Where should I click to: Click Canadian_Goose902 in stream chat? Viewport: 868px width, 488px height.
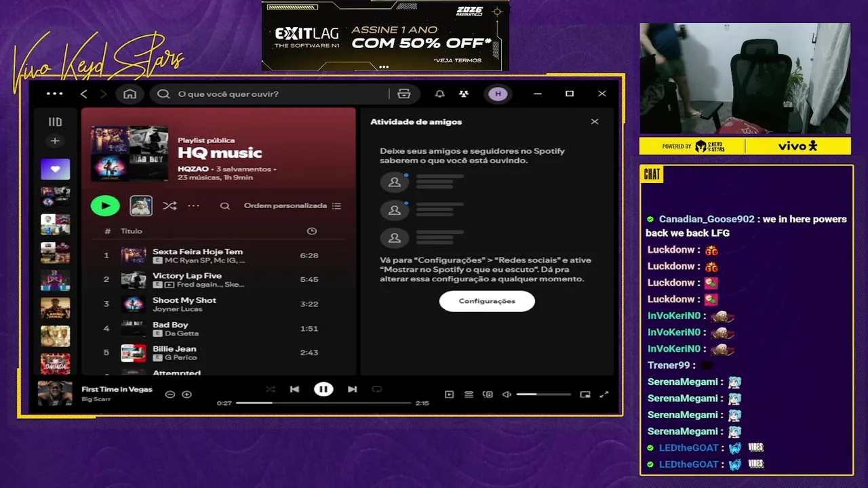pos(707,219)
